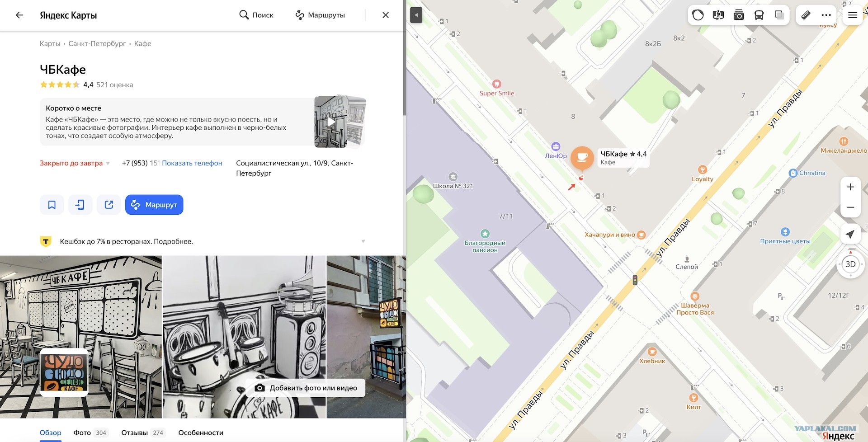Image resolution: width=868 pixels, height=442 pixels.
Task: Save ЧБКафе with the bookmark icon
Action: 52,205
